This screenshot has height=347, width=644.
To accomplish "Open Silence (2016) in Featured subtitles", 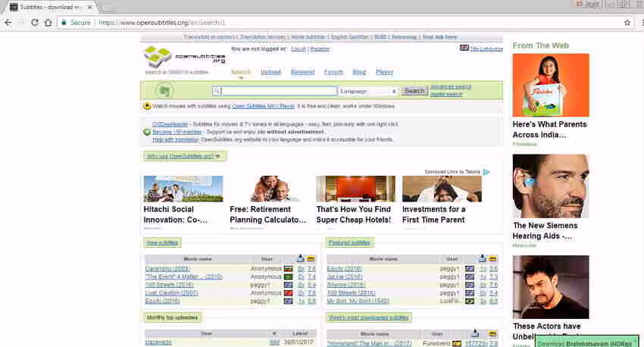I will tap(345, 285).
